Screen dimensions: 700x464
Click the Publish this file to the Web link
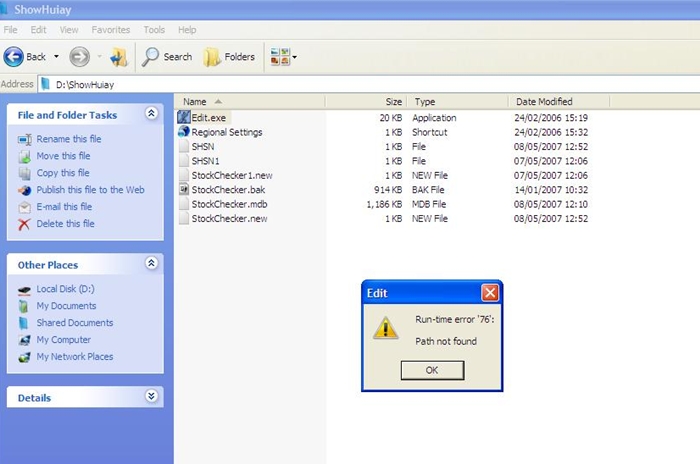pos(91,190)
